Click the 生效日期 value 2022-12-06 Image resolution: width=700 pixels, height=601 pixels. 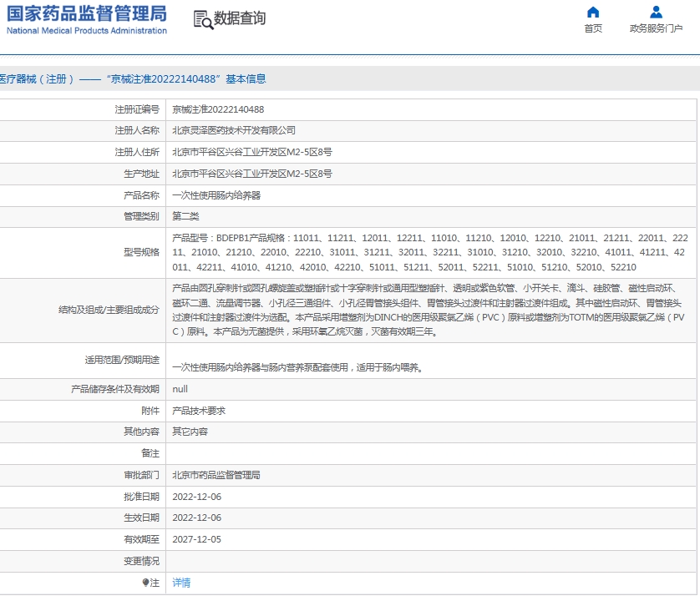197,518
